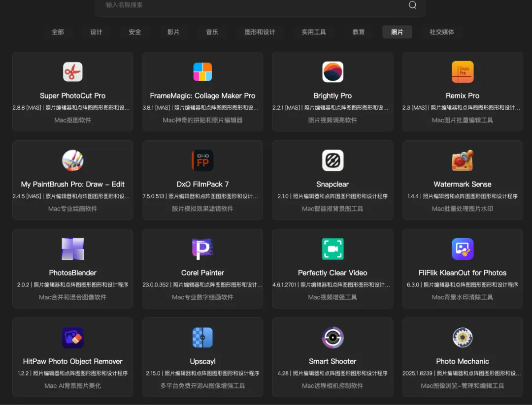The width and height of the screenshot is (532, 405).
Task: Click the Upscayl title text
Action: click(x=202, y=361)
